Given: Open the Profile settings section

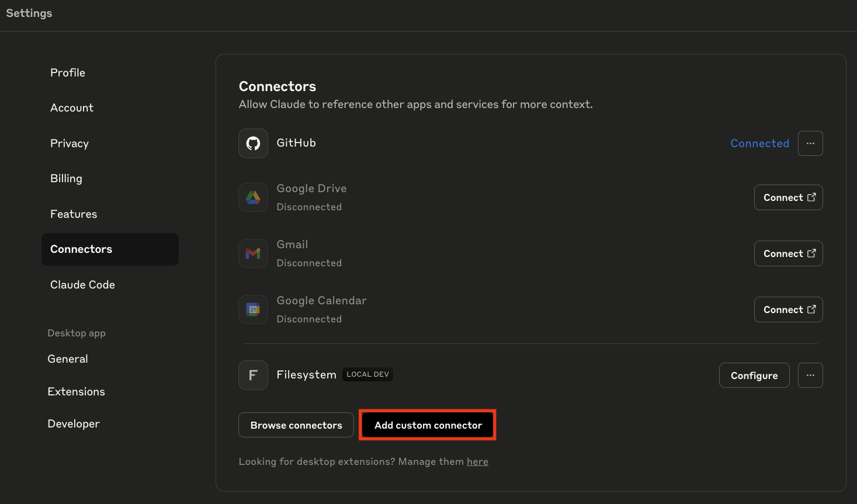Looking at the screenshot, I should pos(68,72).
